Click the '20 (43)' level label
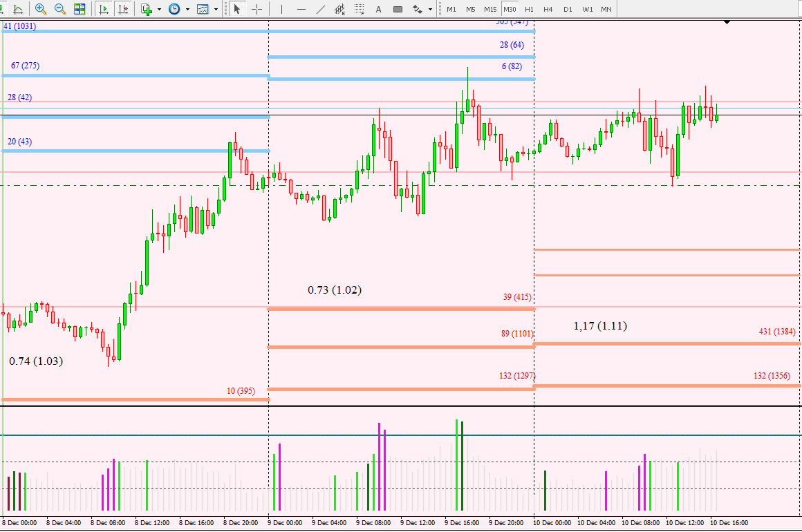Image resolution: width=802 pixels, height=532 pixels. [x=19, y=142]
